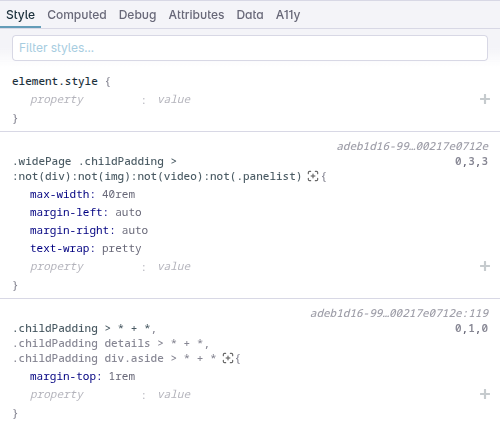Image resolution: width=500 pixels, height=426 pixels.
Task: Open the Computed tab
Action: (x=77, y=15)
